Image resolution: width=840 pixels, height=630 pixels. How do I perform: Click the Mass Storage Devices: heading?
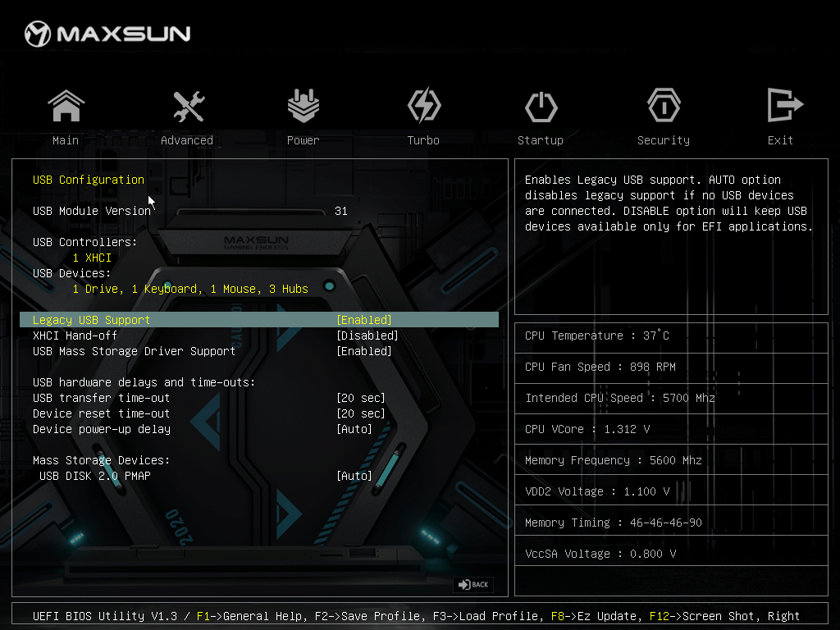(101, 460)
